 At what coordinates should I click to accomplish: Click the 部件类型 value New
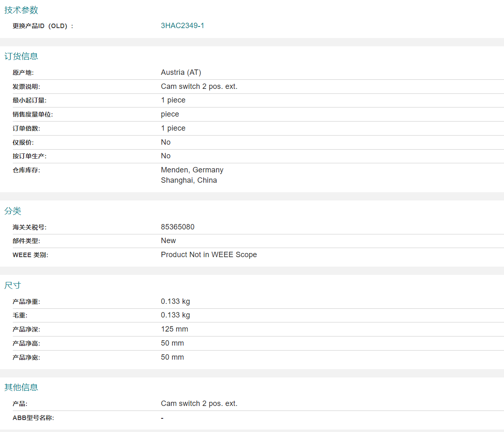click(168, 241)
